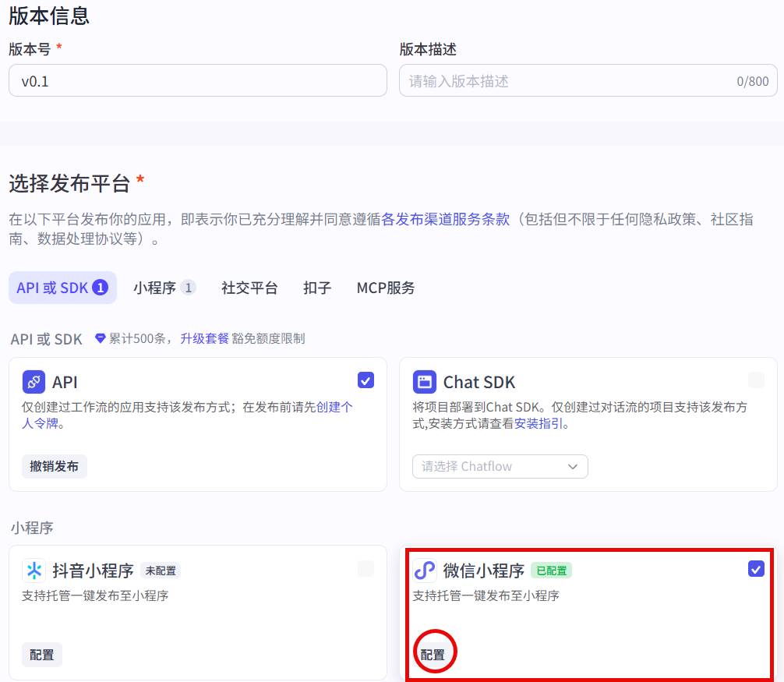Click the 微信小程序 logo icon
784x682 pixels.
click(x=425, y=571)
